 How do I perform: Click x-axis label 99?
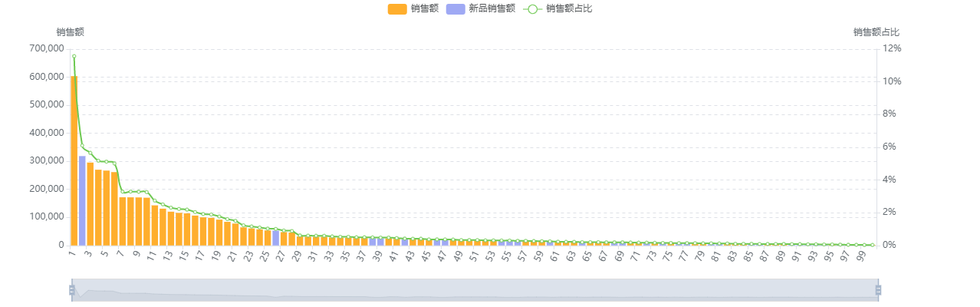860,256
